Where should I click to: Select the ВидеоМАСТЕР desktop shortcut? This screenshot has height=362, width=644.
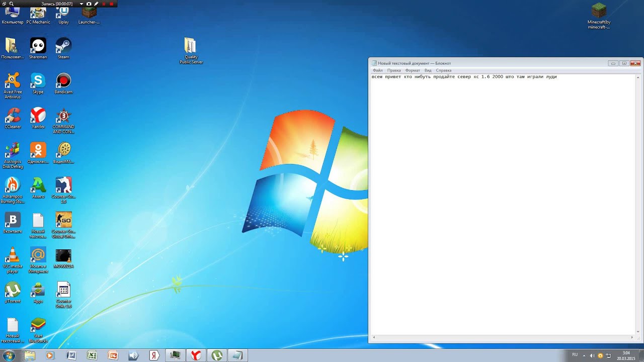(63, 153)
